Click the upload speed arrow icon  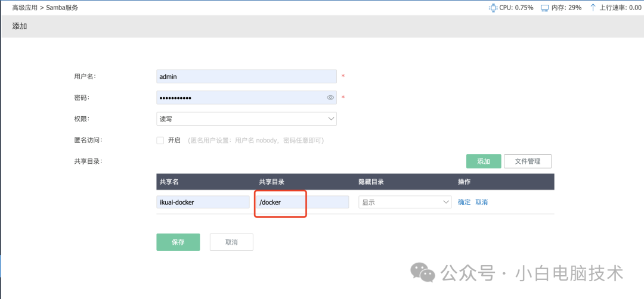coord(593,7)
